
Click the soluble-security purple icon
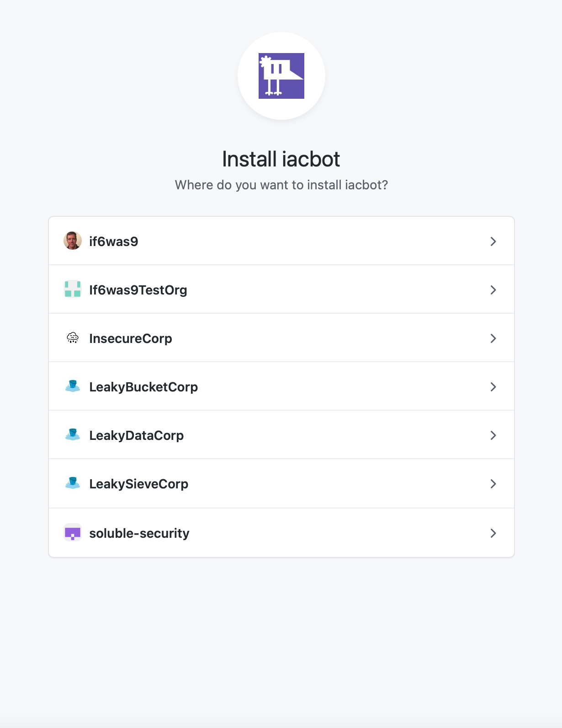(x=73, y=533)
